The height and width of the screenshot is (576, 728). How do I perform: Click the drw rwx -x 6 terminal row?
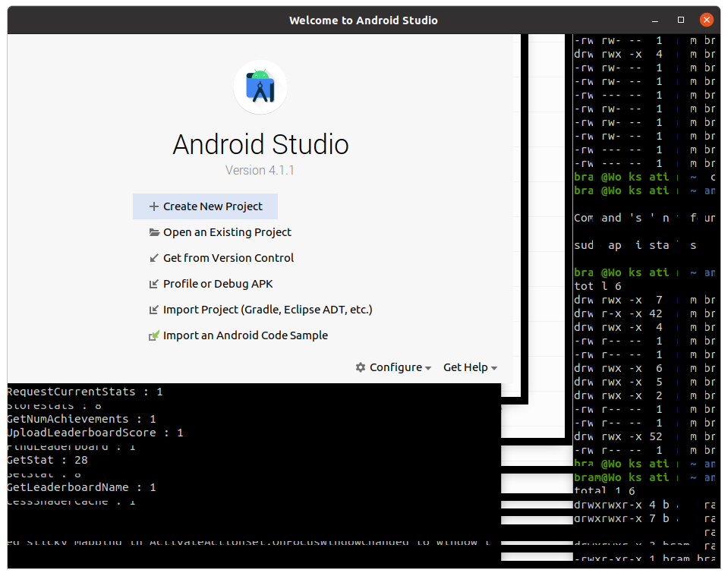point(645,369)
